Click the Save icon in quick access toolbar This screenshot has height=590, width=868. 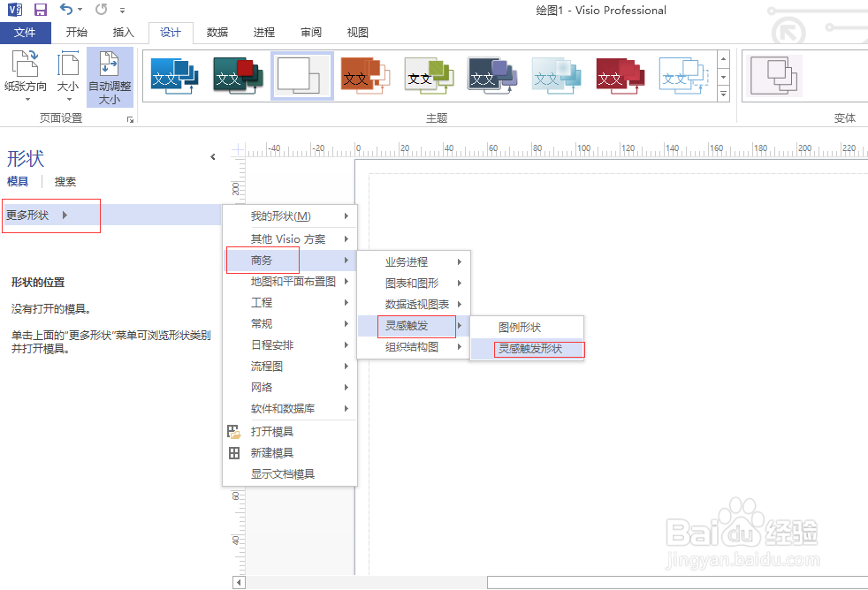[x=41, y=10]
